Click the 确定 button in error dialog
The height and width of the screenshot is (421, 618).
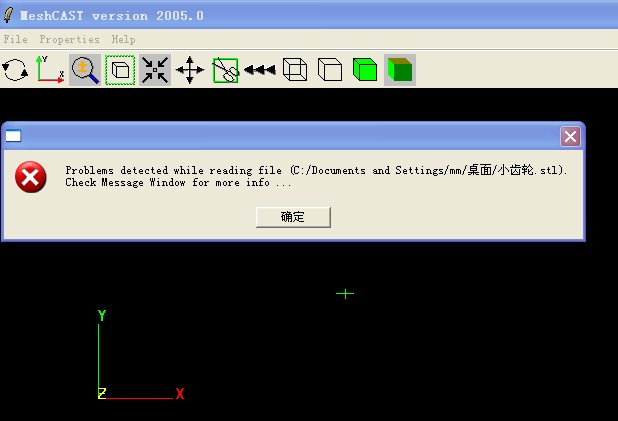(293, 217)
